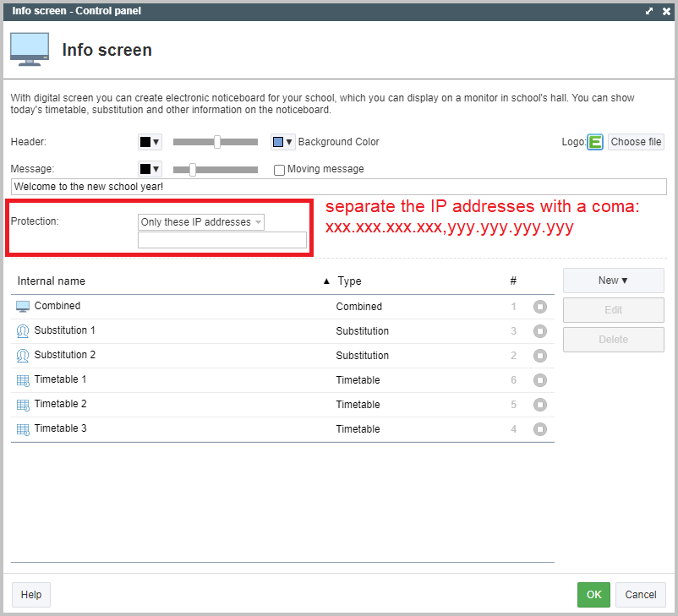Click the IP addresses input field
The height and width of the screenshot is (616, 678).
221,241
